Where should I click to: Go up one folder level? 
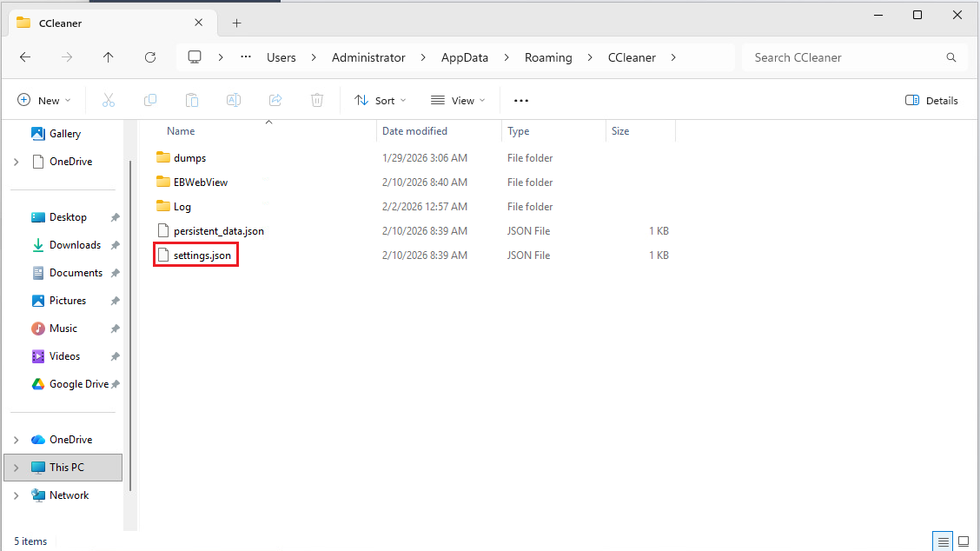[x=108, y=57]
